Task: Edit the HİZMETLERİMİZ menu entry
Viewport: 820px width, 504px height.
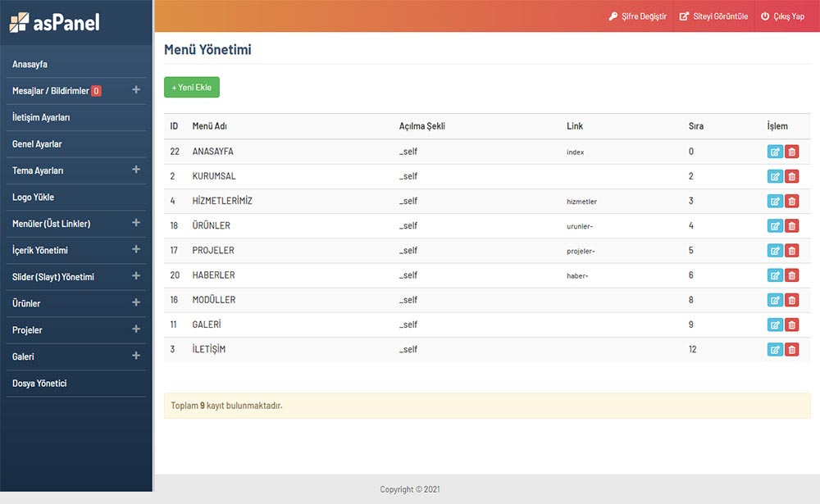Action: point(775,202)
